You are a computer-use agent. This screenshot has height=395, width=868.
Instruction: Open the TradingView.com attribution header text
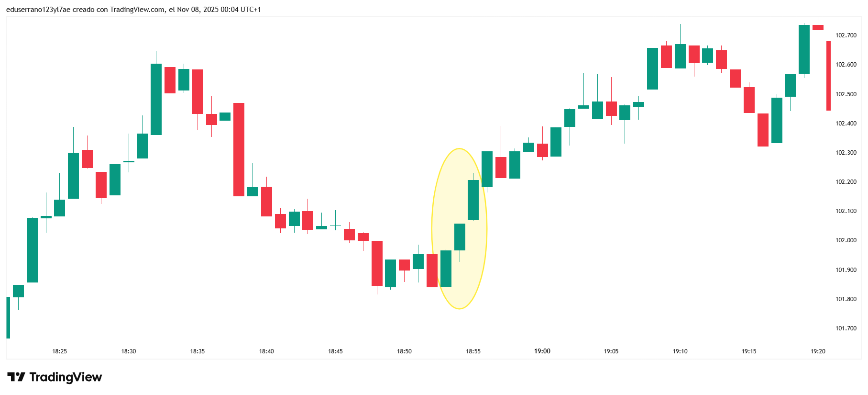(x=133, y=10)
